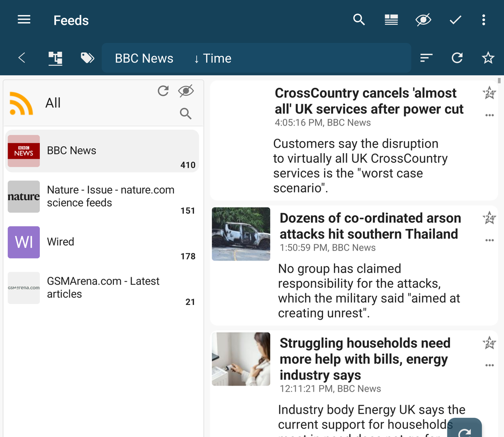The height and width of the screenshot is (437, 504).
Task: Open the Wired feed
Action: pyautogui.click(x=102, y=242)
